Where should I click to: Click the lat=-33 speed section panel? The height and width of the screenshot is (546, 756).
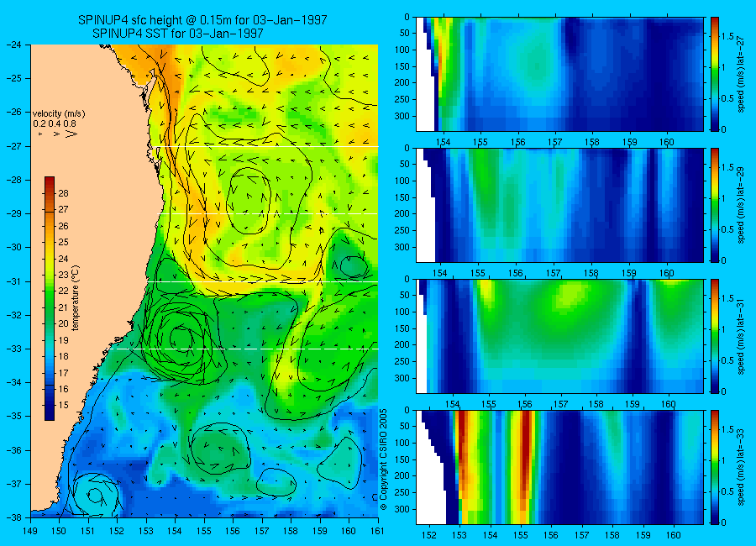pos(559,467)
